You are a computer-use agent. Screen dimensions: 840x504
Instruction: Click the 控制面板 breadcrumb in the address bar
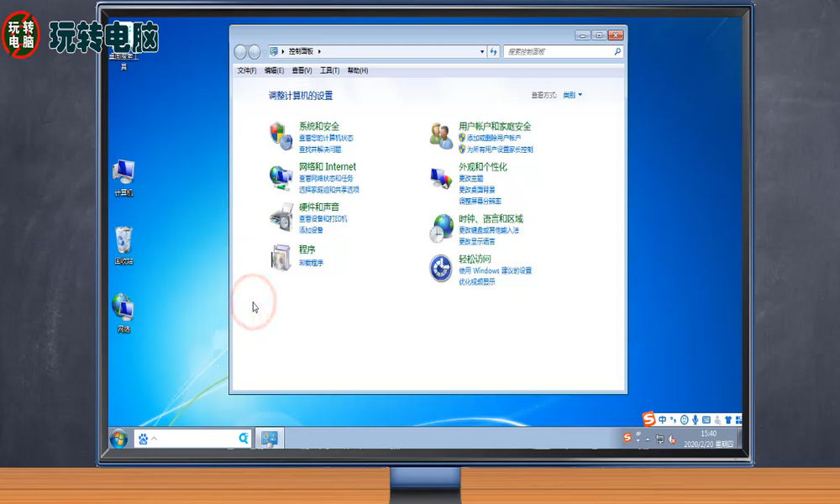tap(301, 51)
